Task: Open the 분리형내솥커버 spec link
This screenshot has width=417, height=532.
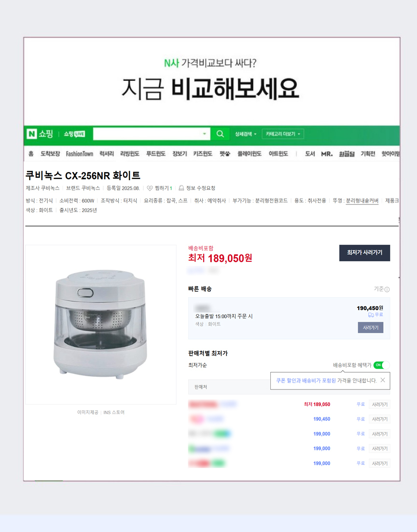Action: [x=362, y=201]
